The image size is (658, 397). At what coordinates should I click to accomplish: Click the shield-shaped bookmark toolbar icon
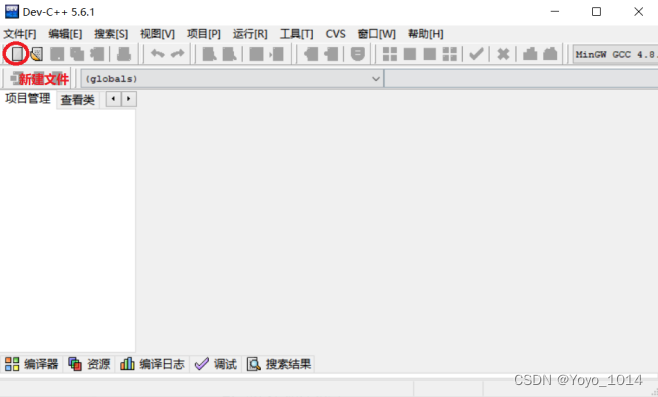point(358,54)
